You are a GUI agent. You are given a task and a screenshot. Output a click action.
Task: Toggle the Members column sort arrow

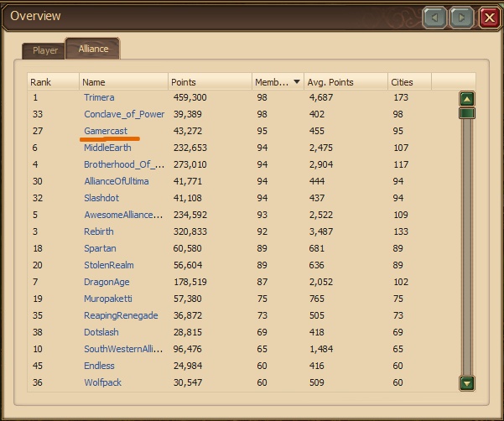pos(297,81)
